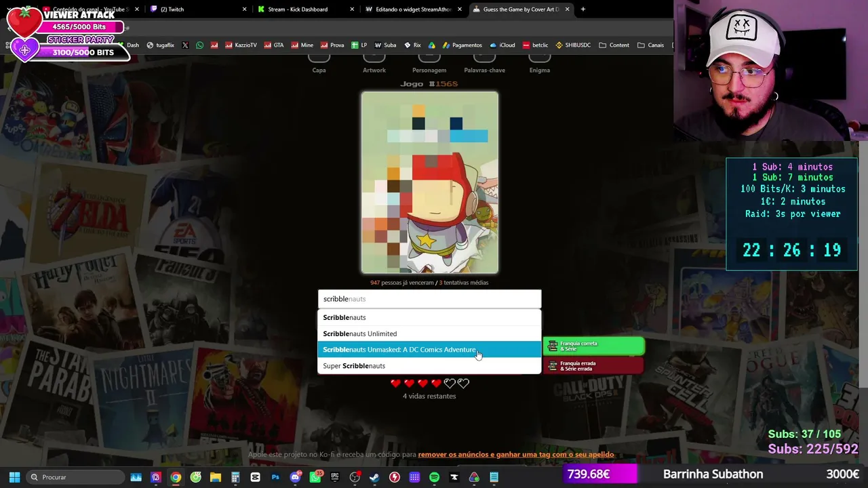The width and height of the screenshot is (868, 488).
Task: Open the Google Drive bookmark icon
Action: [x=431, y=45]
